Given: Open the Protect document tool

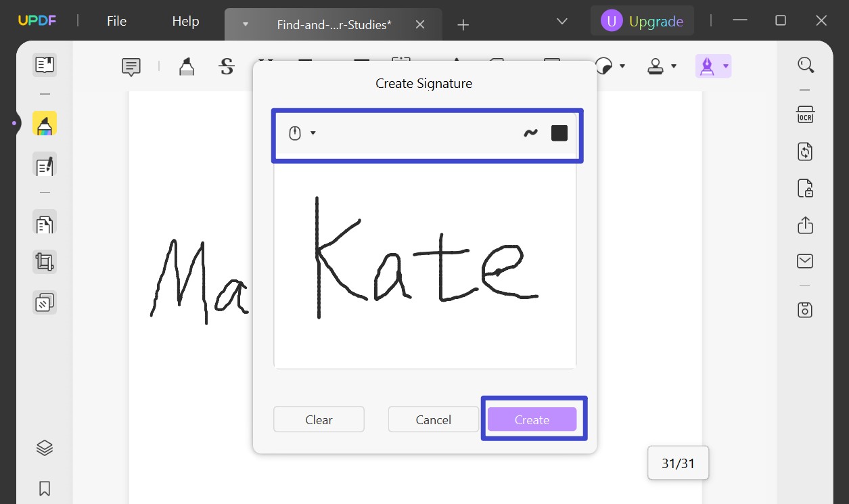Looking at the screenshot, I should click(x=804, y=188).
